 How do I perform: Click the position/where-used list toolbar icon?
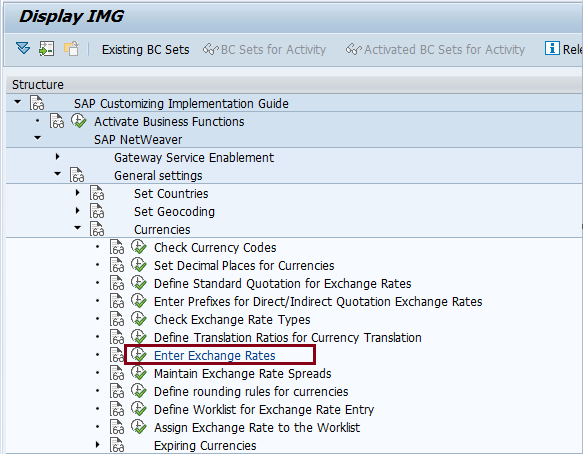pos(47,49)
